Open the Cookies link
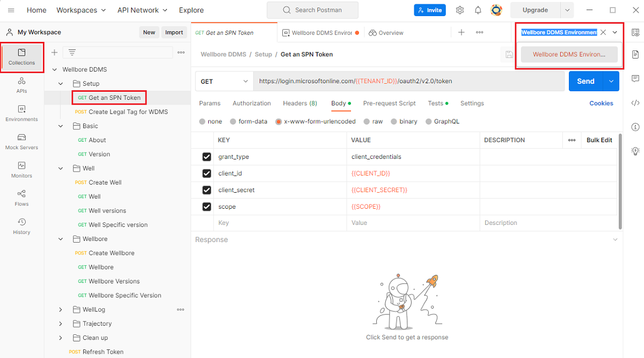The image size is (644, 358). (601, 103)
